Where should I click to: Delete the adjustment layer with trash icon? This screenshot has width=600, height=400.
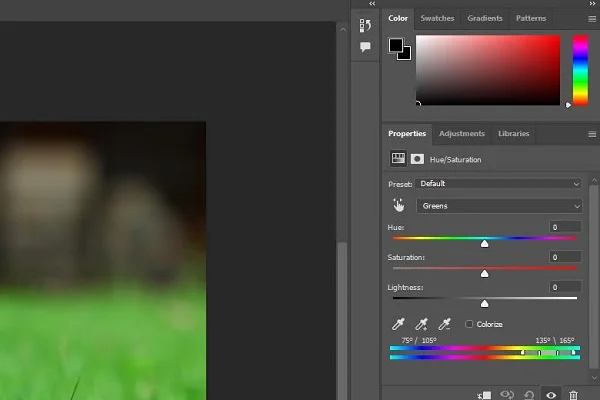tap(573, 394)
